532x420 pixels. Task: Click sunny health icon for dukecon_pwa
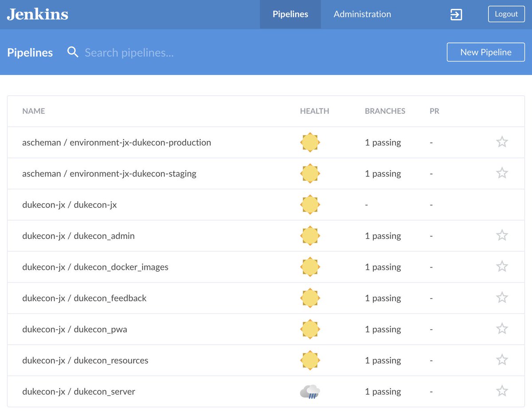coord(310,329)
